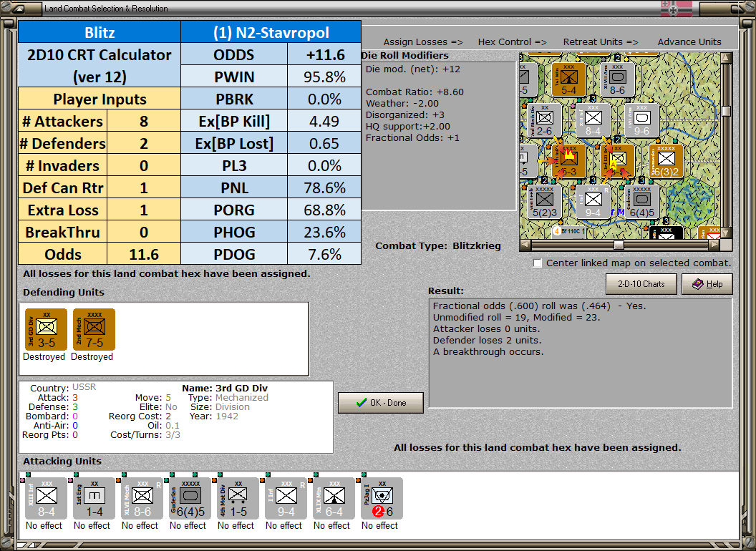
Task: Click the OK - Done button
Action: coord(381,403)
